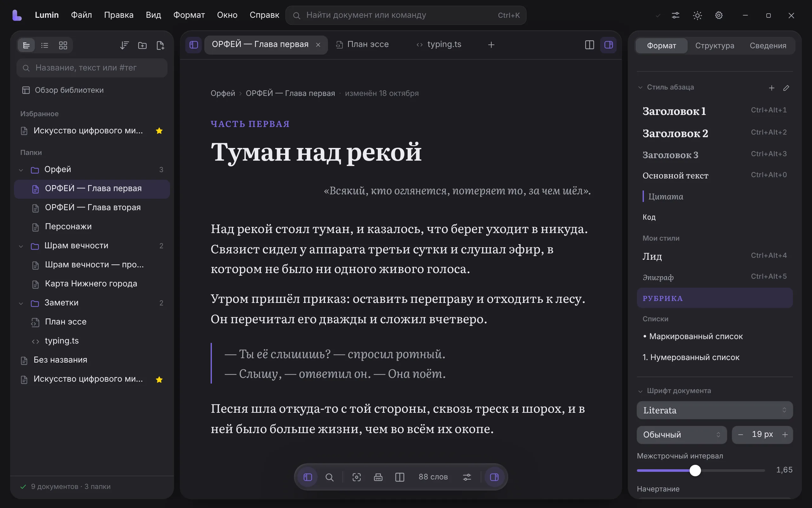Toggle left sidebar from tab bar
The image size is (812, 508).
click(x=193, y=45)
